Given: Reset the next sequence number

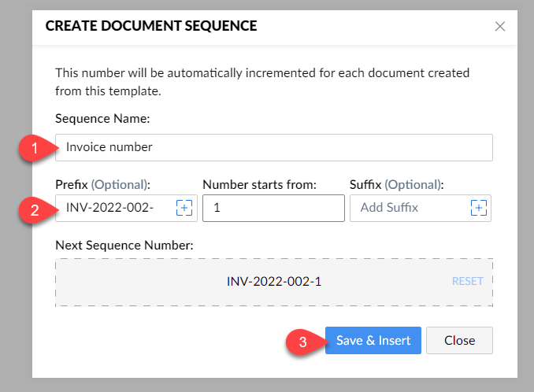Looking at the screenshot, I should pos(467,281).
